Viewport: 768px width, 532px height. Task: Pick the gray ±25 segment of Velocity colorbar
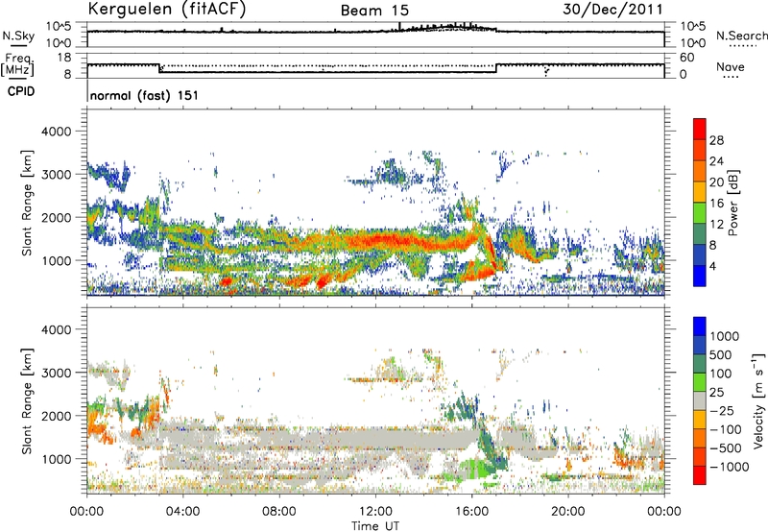pos(700,400)
